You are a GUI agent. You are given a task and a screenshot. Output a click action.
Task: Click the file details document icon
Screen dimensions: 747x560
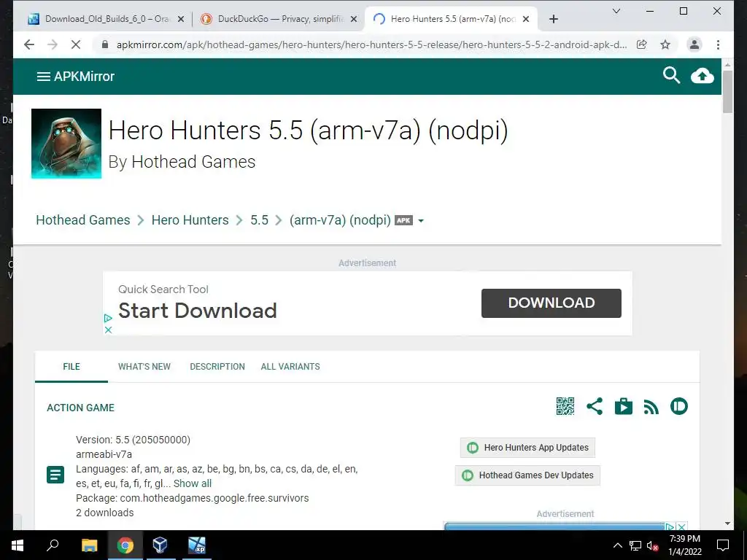tap(55, 475)
